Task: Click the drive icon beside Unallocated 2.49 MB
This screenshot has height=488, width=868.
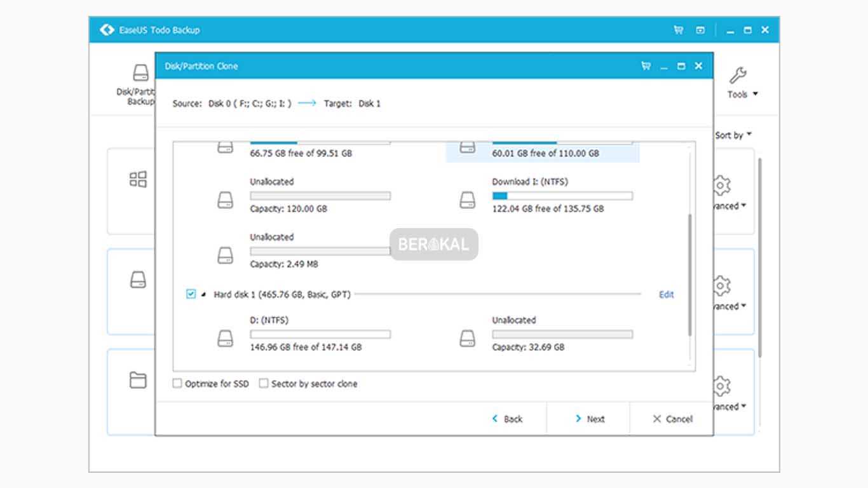Action: coord(226,255)
